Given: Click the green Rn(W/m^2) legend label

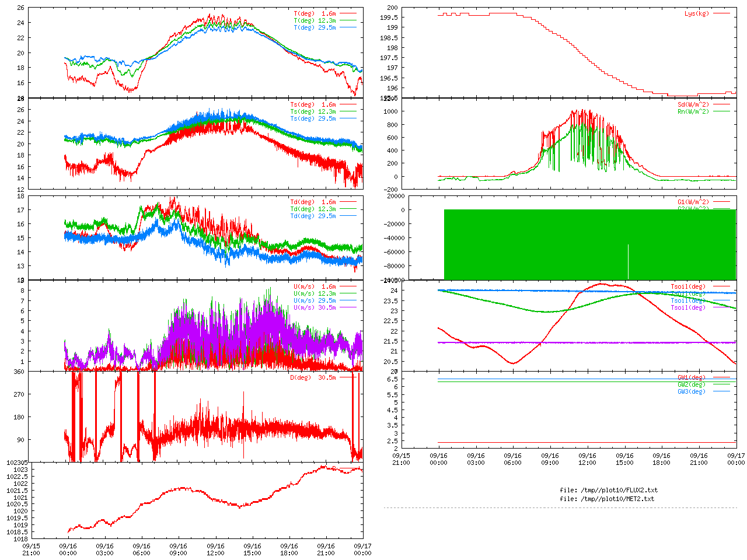Looking at the screenshot, I should click(x=693, y=111).
